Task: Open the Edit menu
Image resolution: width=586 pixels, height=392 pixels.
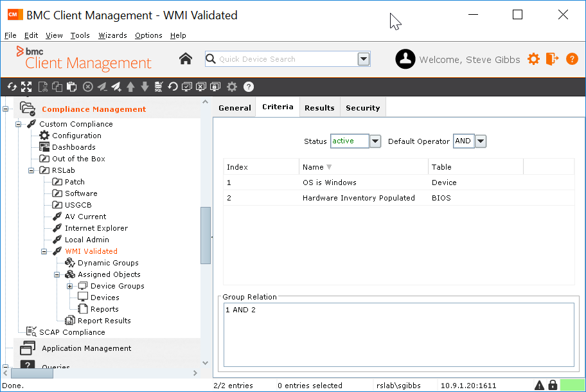Action: [x=31, y=35]
